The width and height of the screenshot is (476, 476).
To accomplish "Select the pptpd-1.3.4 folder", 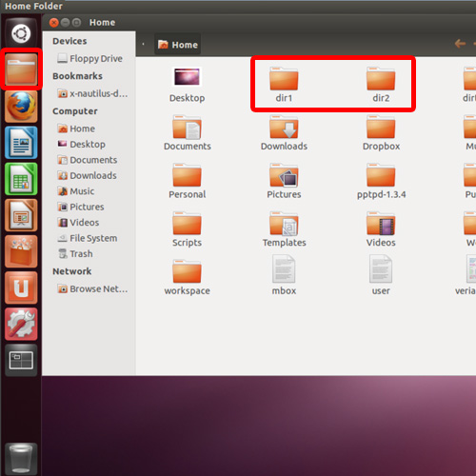I will pyautogui.click(x=381, y=181).
